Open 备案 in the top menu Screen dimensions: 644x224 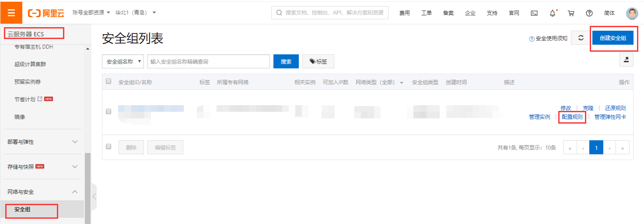pyautogui.click(x=448, y=13)
